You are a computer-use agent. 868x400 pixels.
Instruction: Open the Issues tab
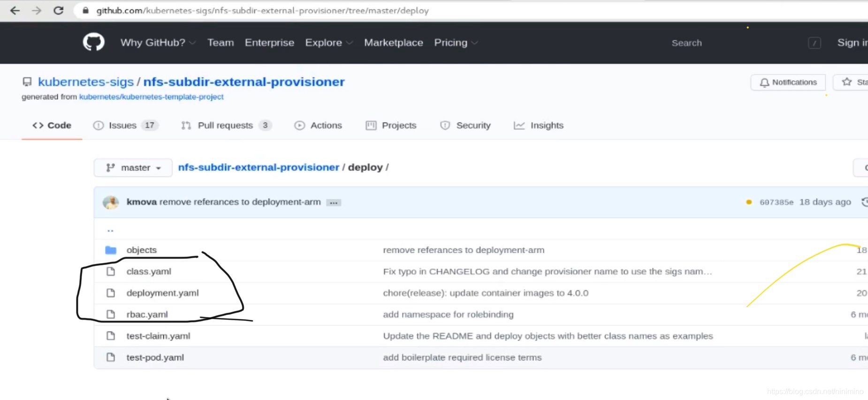[x=126, y=125]
